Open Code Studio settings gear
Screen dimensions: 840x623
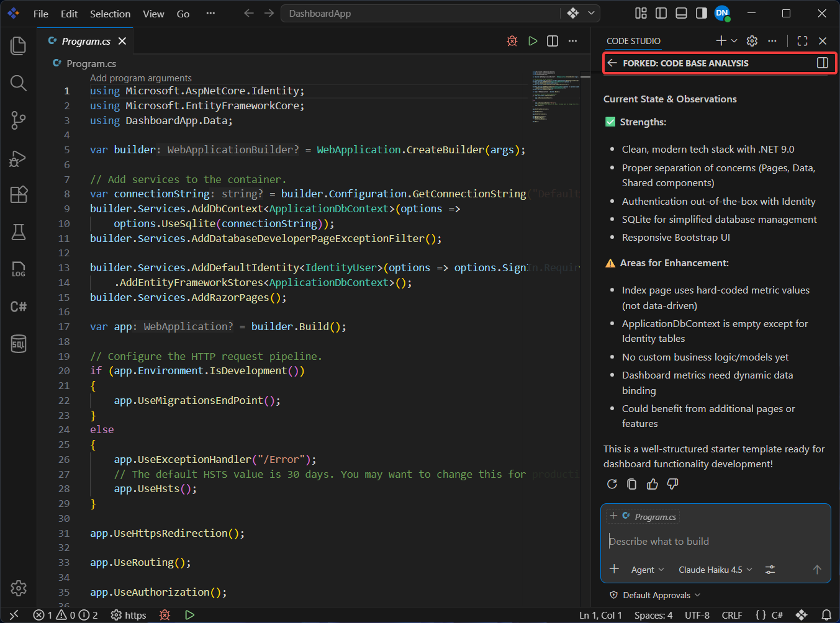coord(752,41)
